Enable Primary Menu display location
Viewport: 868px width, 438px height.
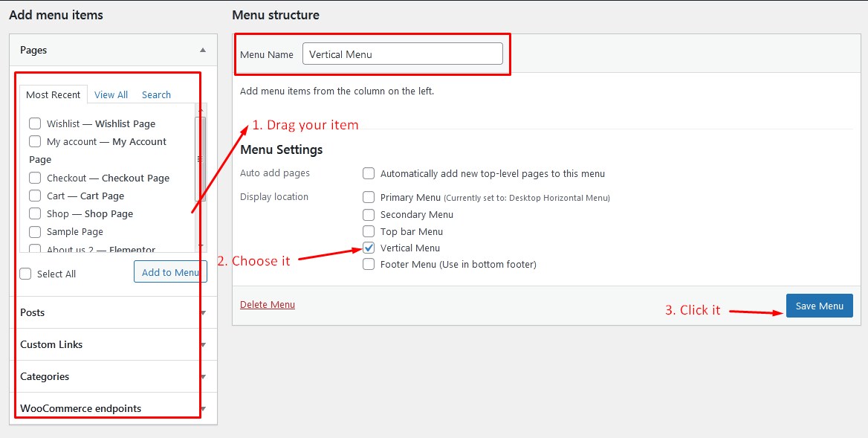coord(369,197)
